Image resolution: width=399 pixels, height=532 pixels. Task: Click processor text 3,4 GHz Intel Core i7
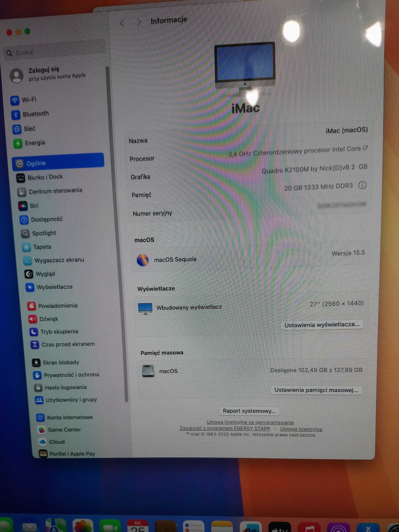click(x=298, y=151)
